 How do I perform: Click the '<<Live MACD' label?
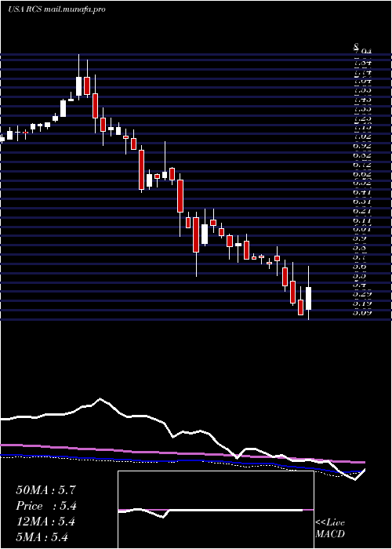(330, 529)
